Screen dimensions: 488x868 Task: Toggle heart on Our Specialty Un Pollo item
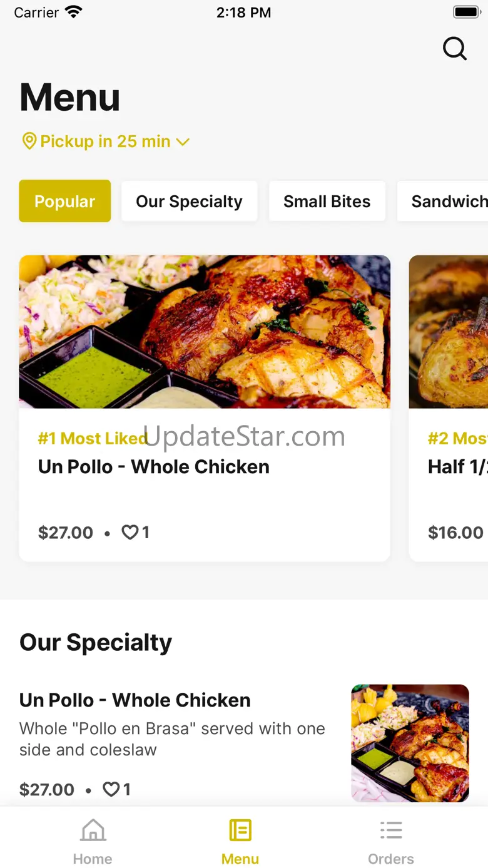[111, 790]
